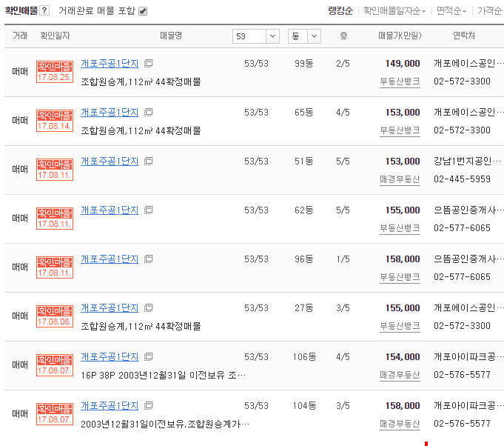
Task: Click 확인매물 badge in 106동 row
Action: (55, 365)
